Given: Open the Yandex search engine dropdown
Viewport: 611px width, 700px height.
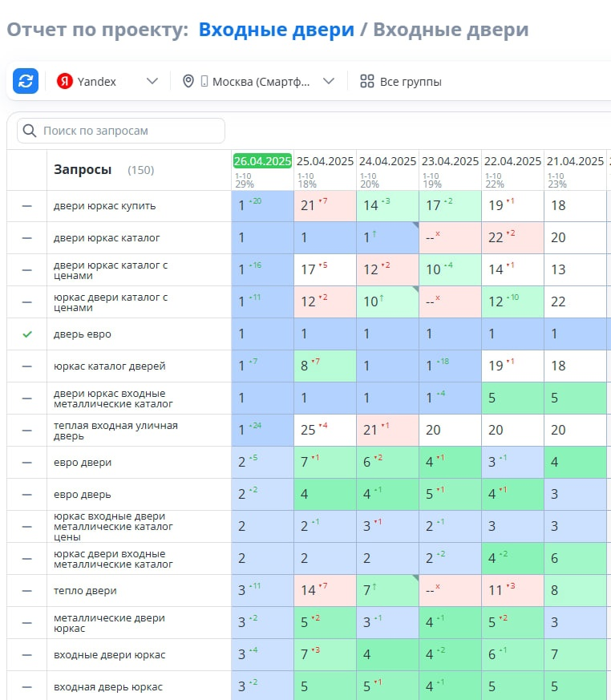Looking at the screenshot, I should click(x=107, y=81).
